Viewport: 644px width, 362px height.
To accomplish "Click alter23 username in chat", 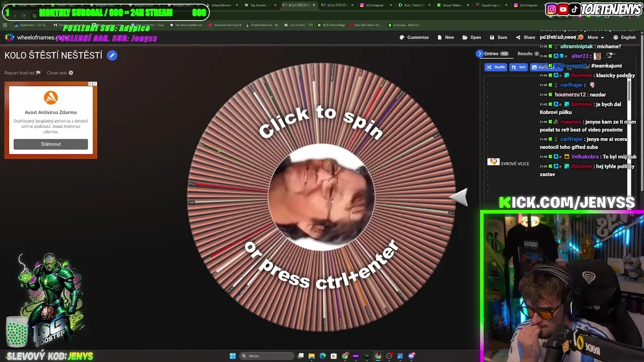I will coord(580,56).
